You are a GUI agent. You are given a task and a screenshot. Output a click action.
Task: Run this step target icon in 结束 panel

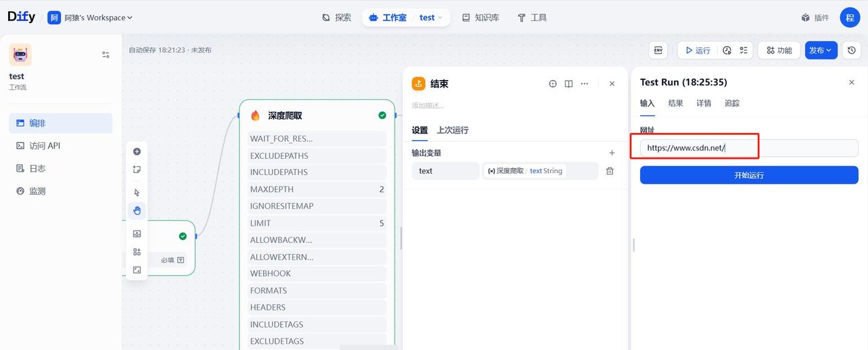(x=553, y=83)
